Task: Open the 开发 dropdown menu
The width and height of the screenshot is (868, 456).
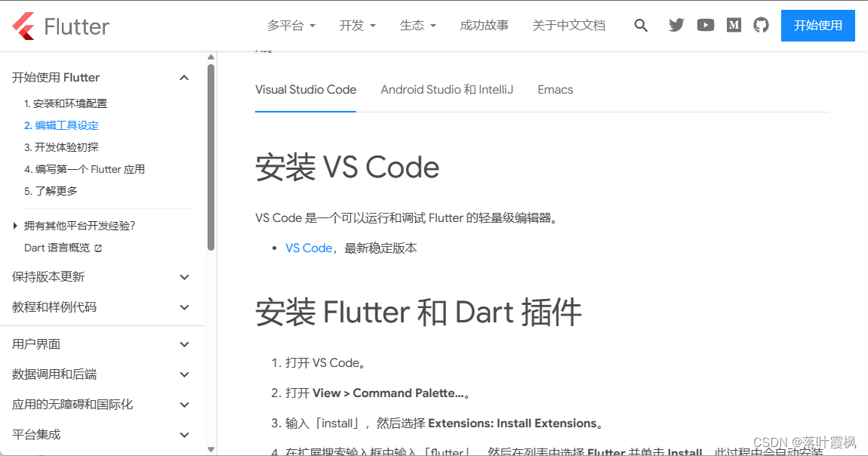Action: coord(357,26)
